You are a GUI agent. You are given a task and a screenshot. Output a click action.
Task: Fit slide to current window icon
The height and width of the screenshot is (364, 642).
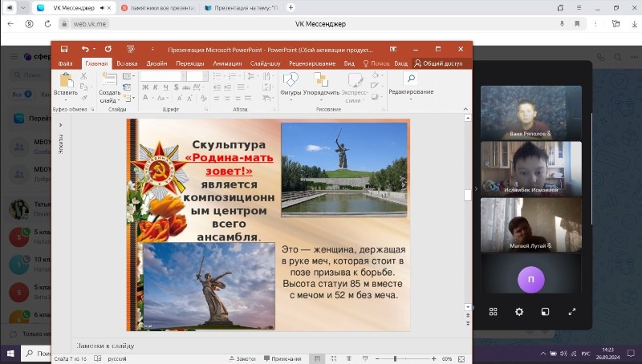coord(461,358)
